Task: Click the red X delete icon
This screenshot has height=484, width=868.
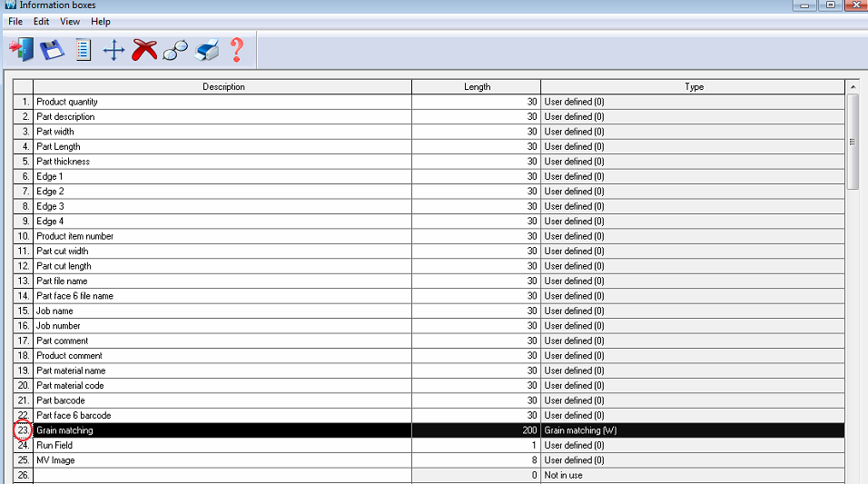Action: click(144, 50)
